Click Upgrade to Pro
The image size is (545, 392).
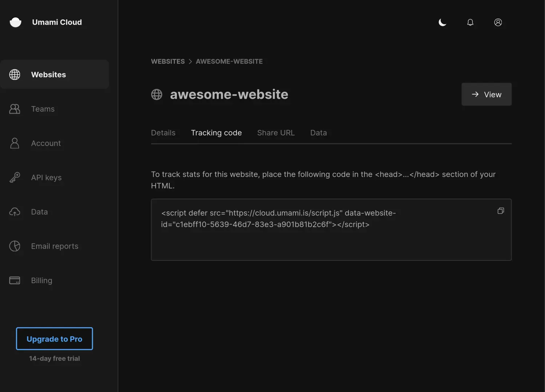coord(54,339)
